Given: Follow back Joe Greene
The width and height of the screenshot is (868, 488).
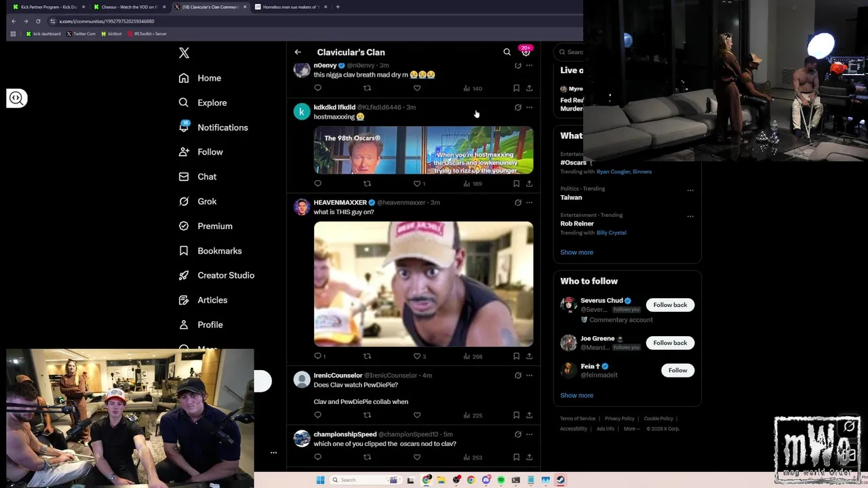Looking at the screenshot, I should [670, 343].
